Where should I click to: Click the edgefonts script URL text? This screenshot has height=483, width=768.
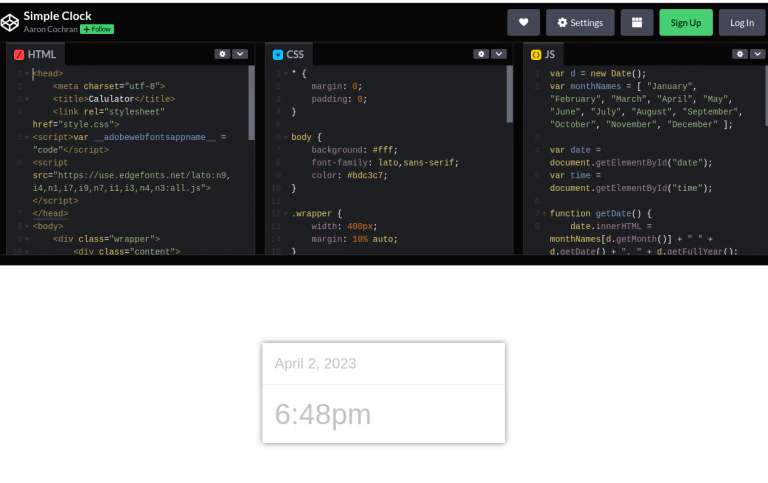[x=131, y=182]
